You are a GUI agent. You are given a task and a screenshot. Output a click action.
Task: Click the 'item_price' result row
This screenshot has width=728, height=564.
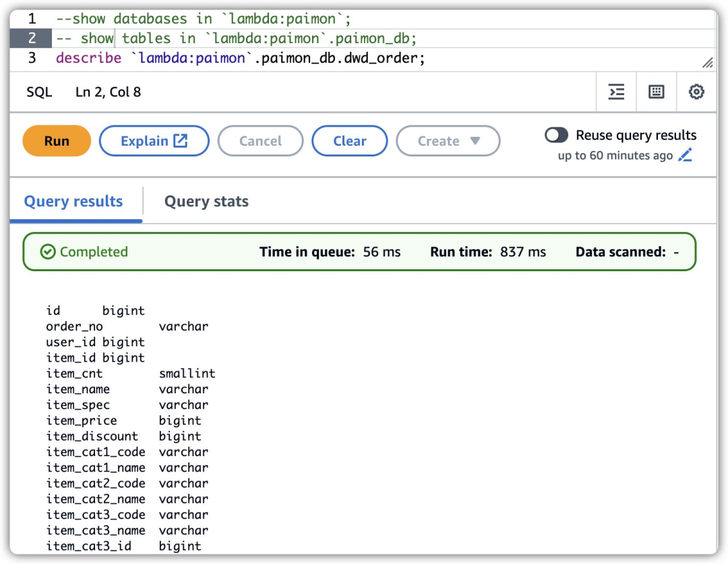pyautogui.click(x=123, y=420)
